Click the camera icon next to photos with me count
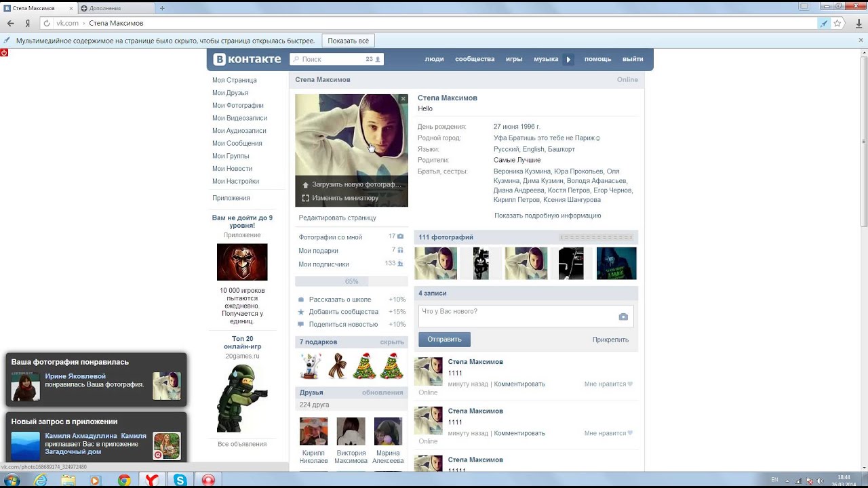The image size is (868, 488). coord(400,237)
